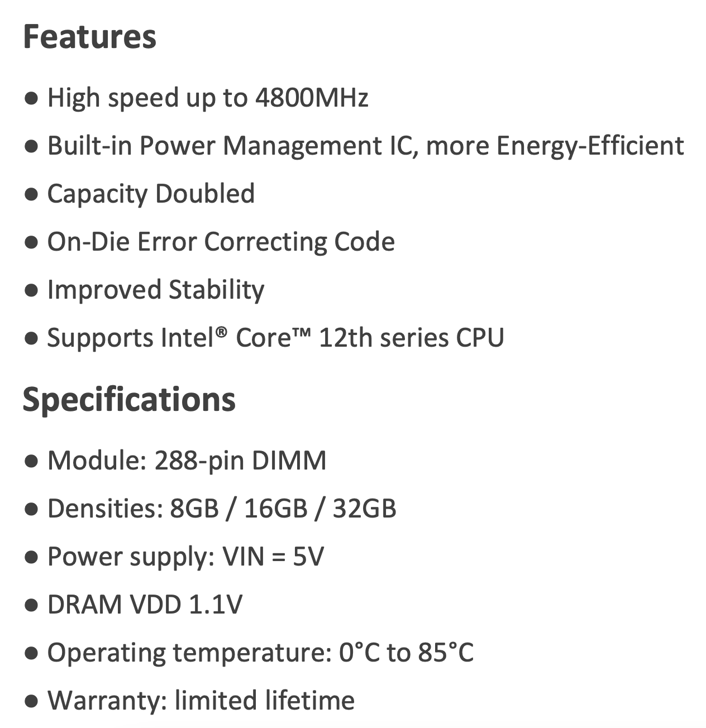The image size is (706, 728).
Task: Click the "Module: 288-pin DIMM" specification
Action: pyautogui.click(x=187, y=461)
